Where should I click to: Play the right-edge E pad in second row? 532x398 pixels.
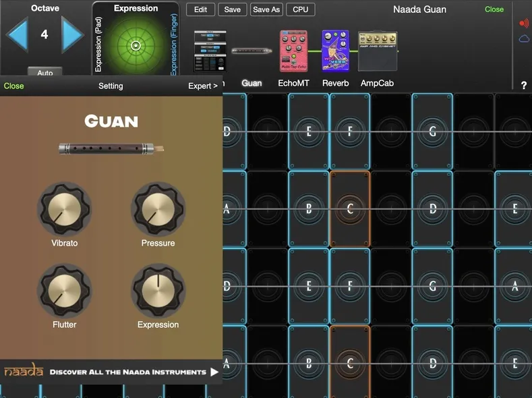pyautogui.click(x=513, y=208)
